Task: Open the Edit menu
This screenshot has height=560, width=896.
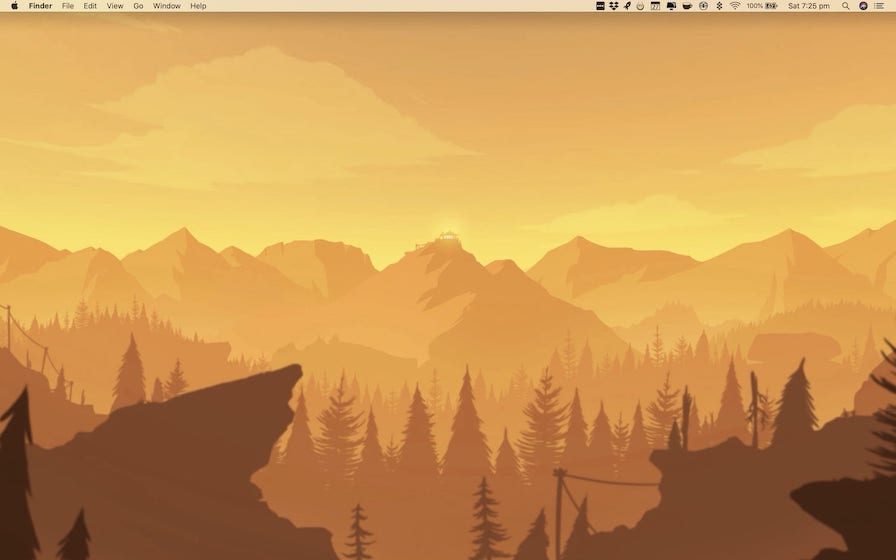Action: point(90,6)
